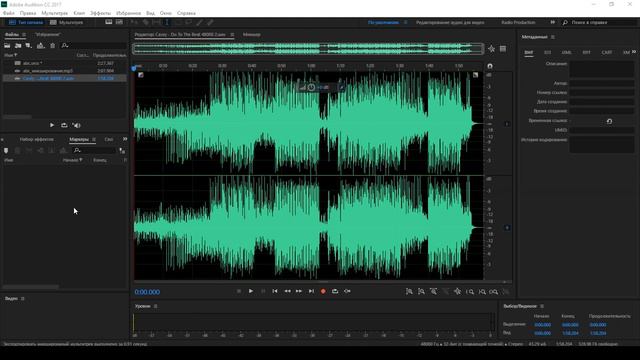Expand hidden tabs chevron beside Маркеры
640x360 pixels.
125,139
